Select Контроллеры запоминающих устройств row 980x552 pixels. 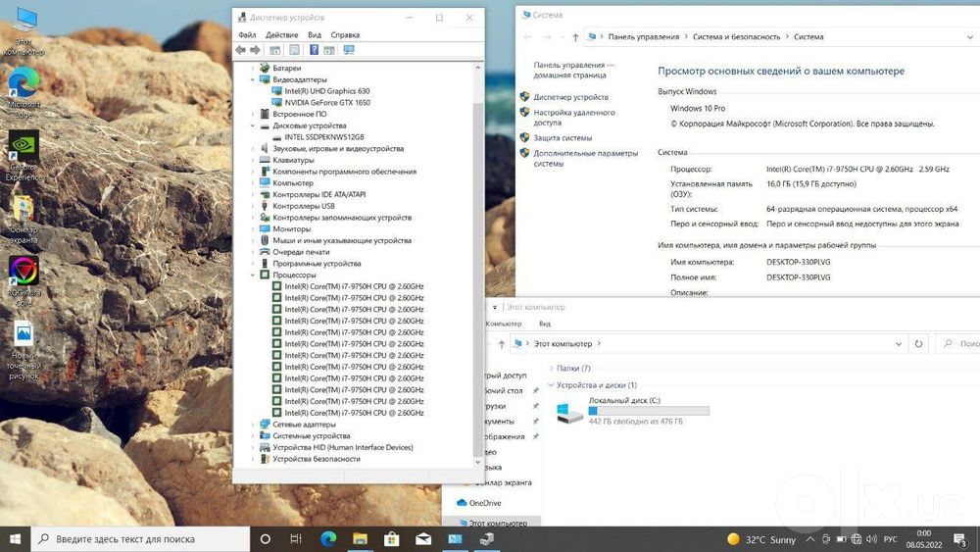pyautogui.click(x=342, y=218)
